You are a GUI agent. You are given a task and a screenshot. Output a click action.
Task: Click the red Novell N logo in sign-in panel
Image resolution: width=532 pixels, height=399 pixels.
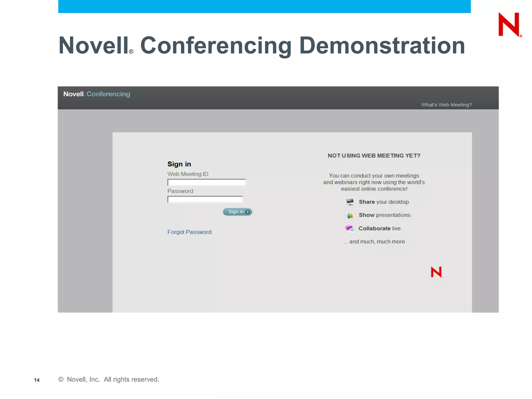(436, 272)
